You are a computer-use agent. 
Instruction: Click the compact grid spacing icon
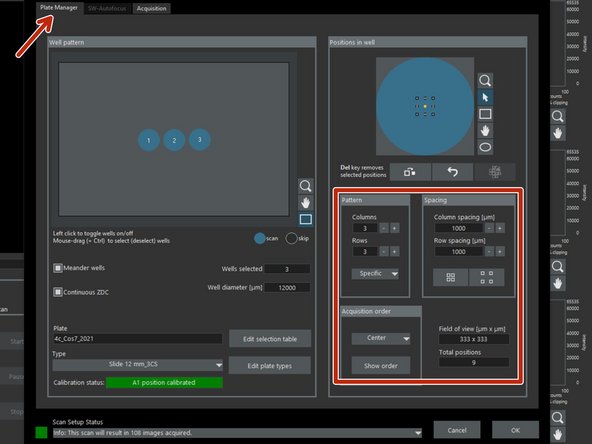tap(450, 278)
